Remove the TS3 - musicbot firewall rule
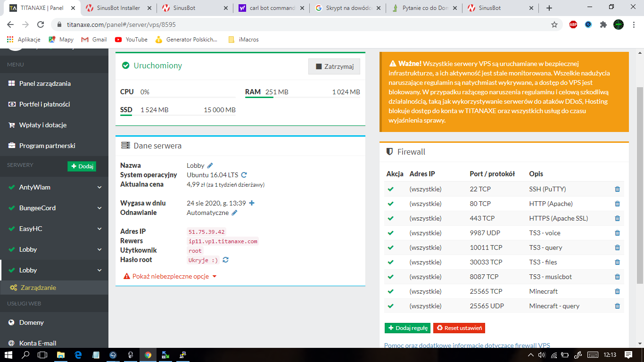644x362 pixels. tap(617, 277)
